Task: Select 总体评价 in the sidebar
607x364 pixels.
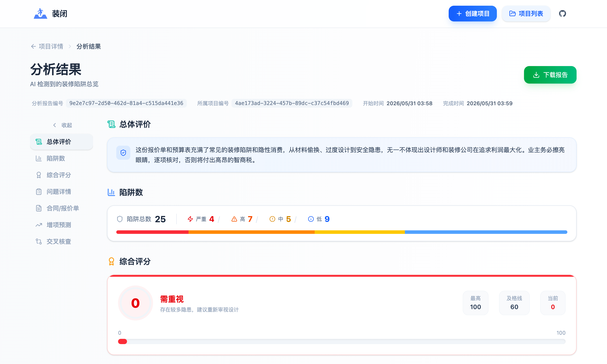Action: coord(61,142)
